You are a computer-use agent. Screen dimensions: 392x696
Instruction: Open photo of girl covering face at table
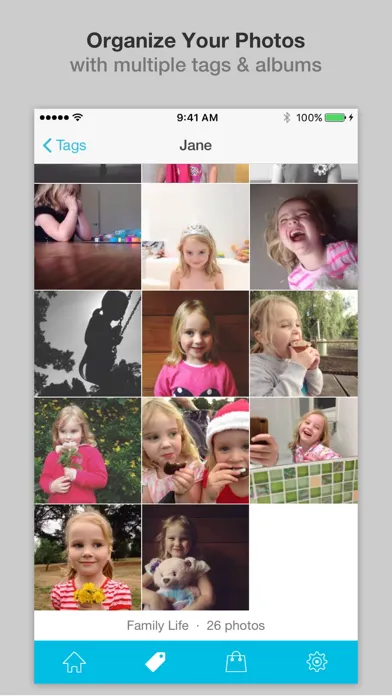point(87,237)
